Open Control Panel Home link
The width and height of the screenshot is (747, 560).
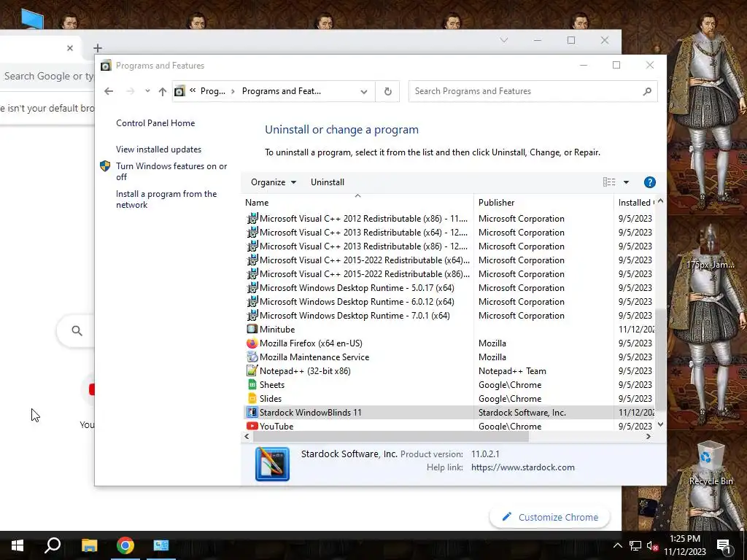click(x=155, y=122)
